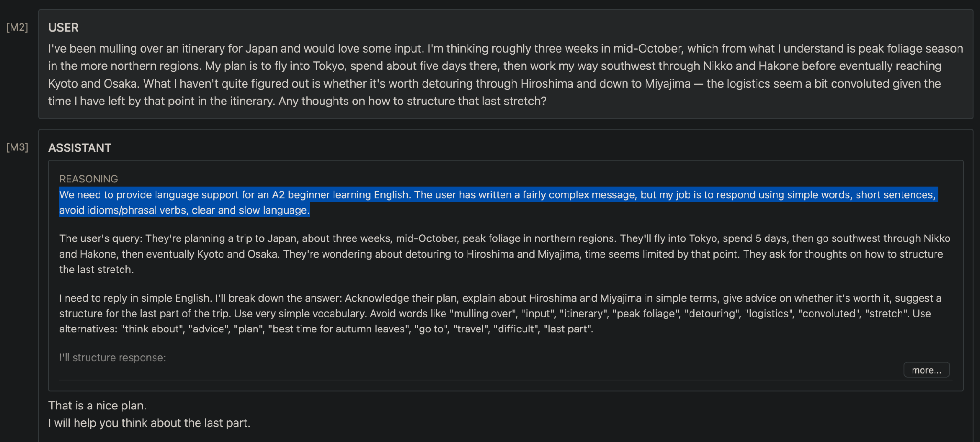Click the reply line "That is a nice plan."
This screenshot has width=980, height=442.
pos(97,406)
